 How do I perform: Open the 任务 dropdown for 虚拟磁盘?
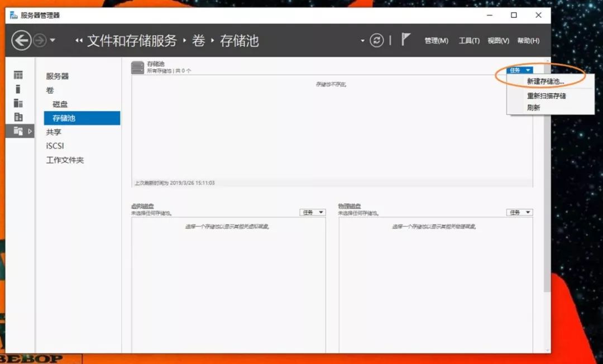(313, 212)
